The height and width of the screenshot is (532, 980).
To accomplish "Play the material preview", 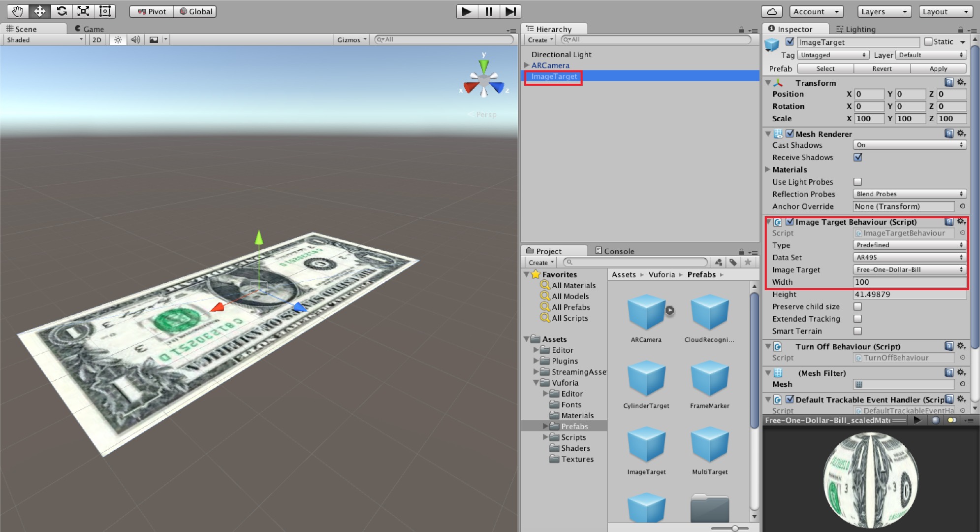I will tap(917, 420).
